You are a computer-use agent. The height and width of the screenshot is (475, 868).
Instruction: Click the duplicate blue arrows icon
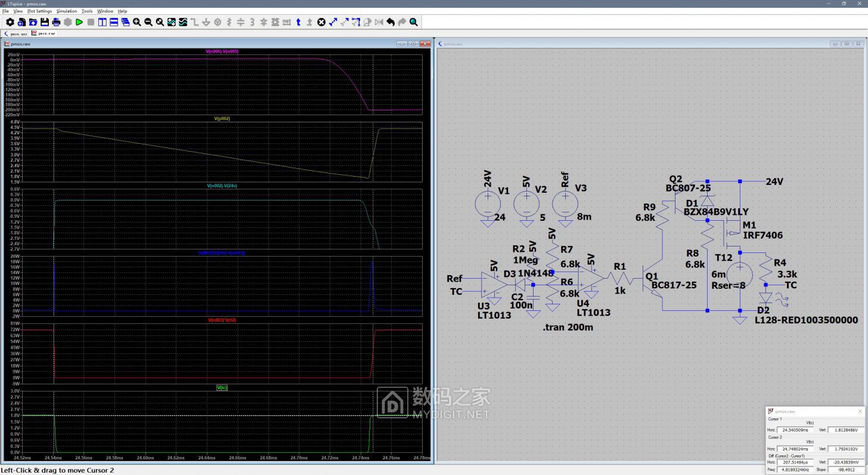[x=333, y=22]
